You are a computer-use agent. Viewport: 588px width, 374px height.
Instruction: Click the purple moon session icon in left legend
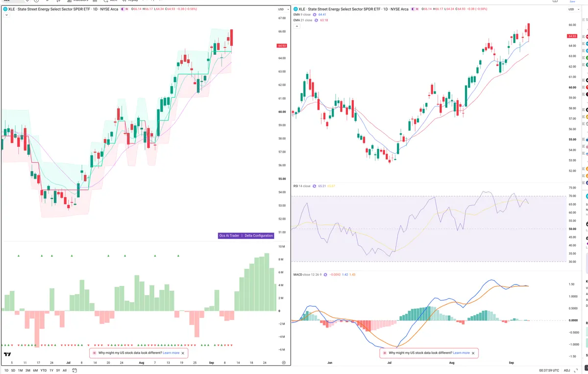[x=123, y=9]
